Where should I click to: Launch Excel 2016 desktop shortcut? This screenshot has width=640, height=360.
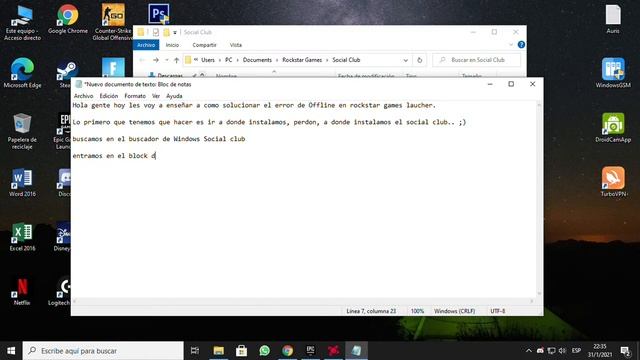tap(22, 237)
